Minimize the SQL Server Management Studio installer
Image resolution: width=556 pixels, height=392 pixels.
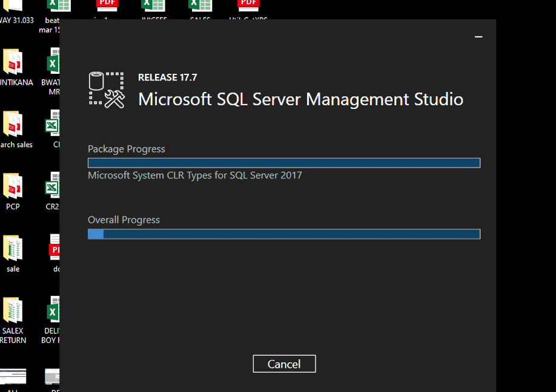point(478,36)
